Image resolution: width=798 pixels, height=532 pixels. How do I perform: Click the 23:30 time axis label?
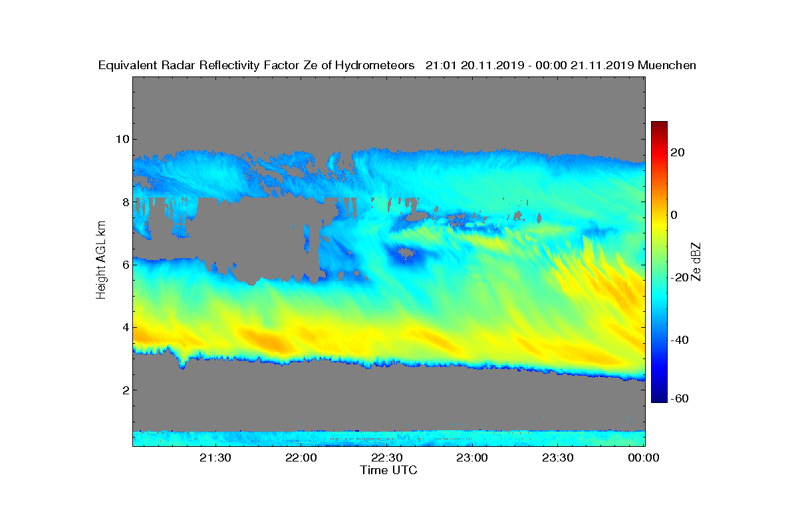click(x=559, y=458)
